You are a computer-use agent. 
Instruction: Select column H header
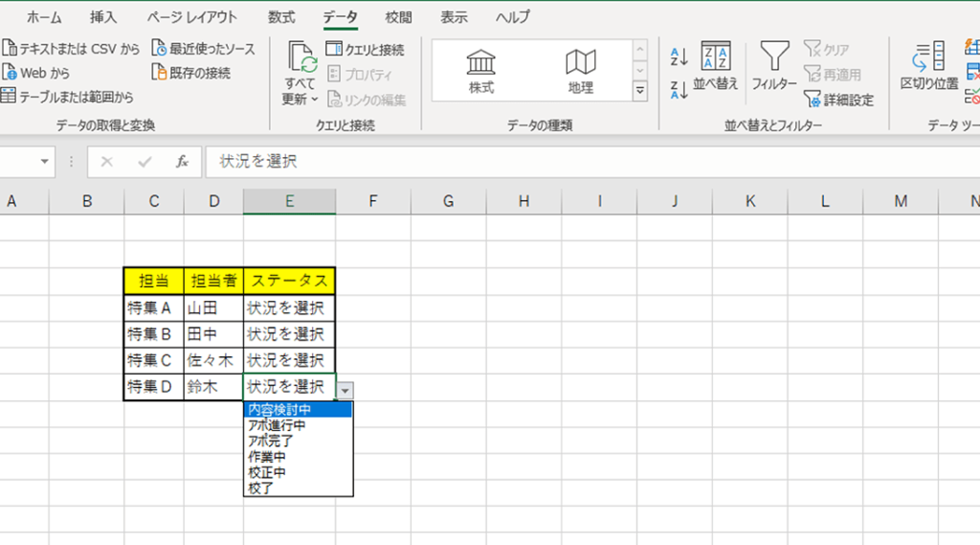pos(523,201)
